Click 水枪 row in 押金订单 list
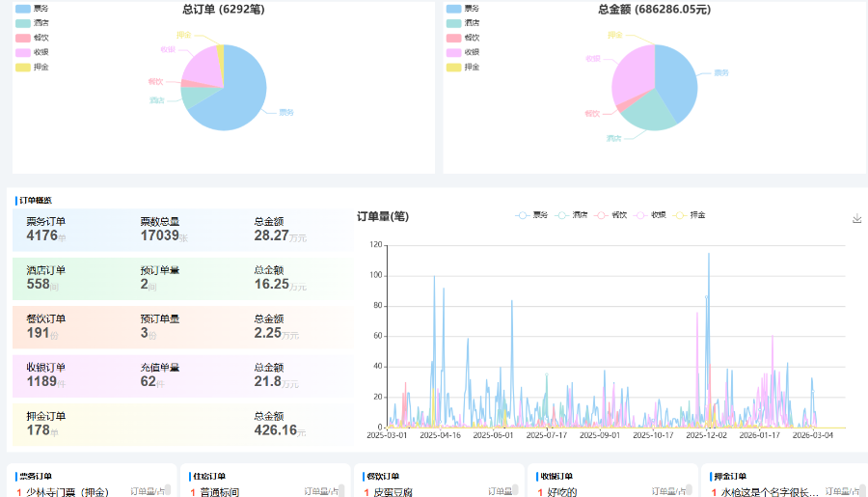 pos(785,491)
